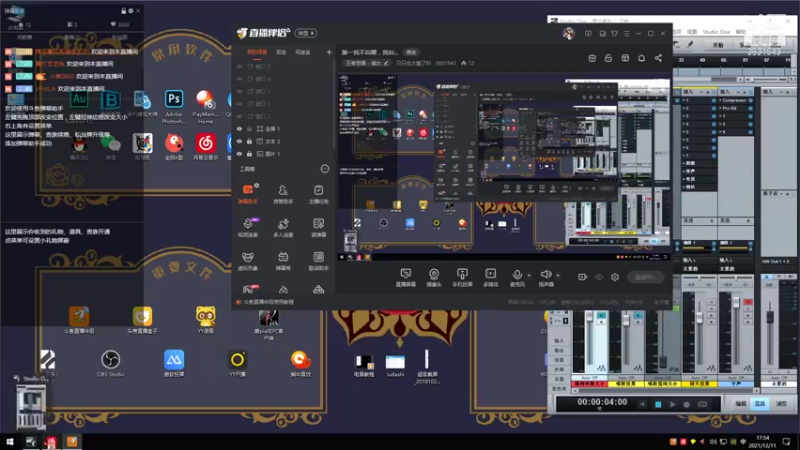
Task: Open the mode selector pill next to the 直播伴侣 logo
Action: coord(306,33)
